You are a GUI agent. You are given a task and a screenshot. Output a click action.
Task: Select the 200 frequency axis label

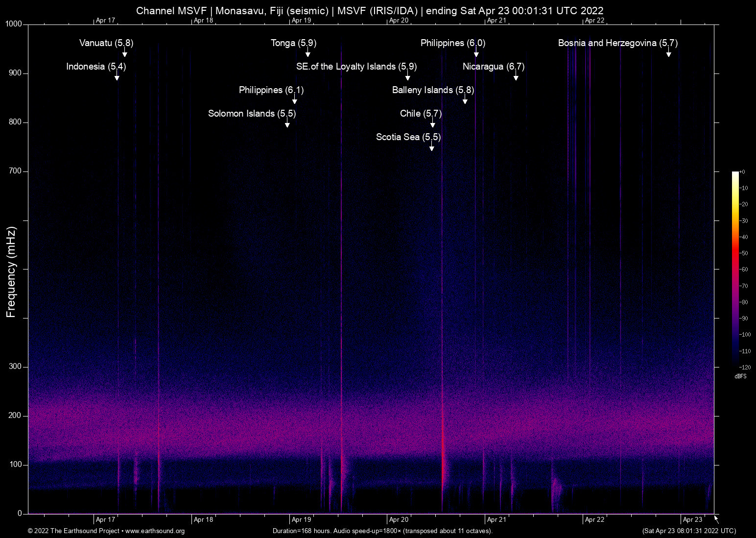16,416
